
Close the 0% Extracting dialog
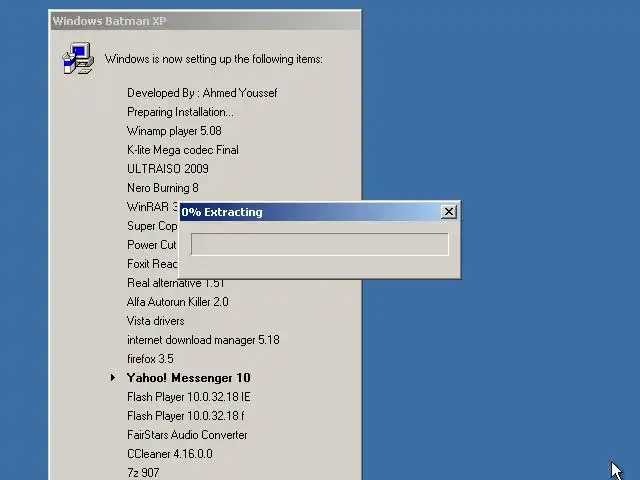tap(449, 212)
